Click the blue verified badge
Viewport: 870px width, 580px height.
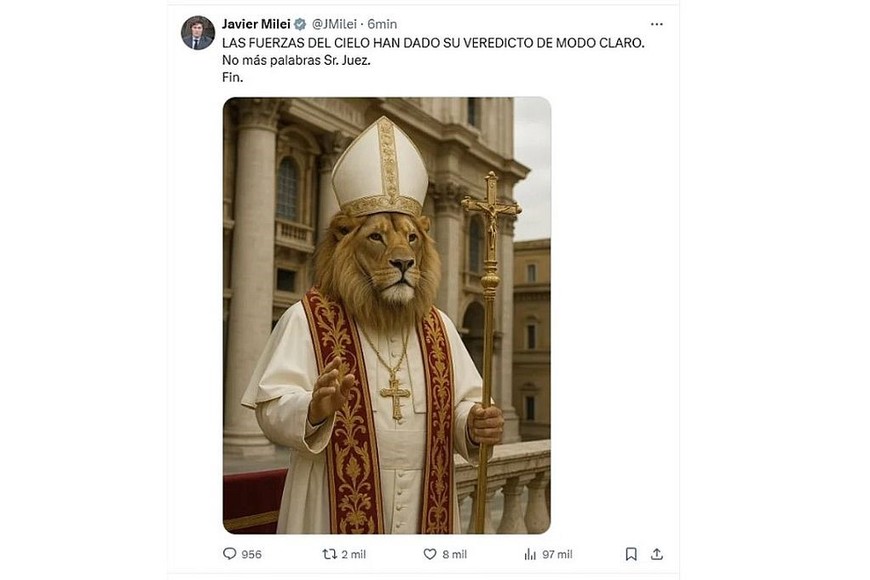coord(300,24)
